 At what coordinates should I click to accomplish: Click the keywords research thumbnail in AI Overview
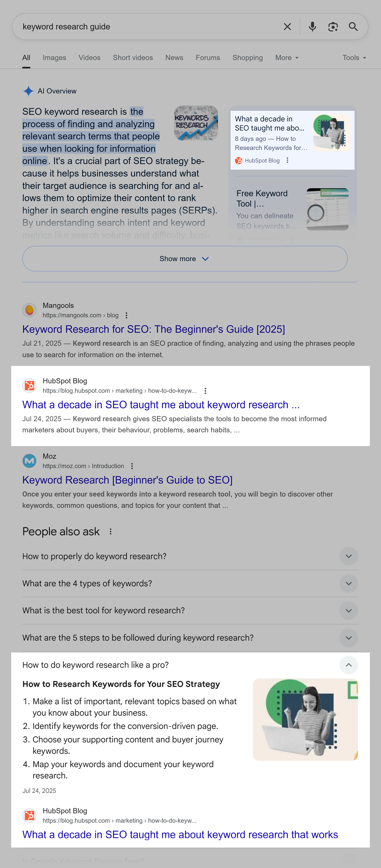pos(196,123)
